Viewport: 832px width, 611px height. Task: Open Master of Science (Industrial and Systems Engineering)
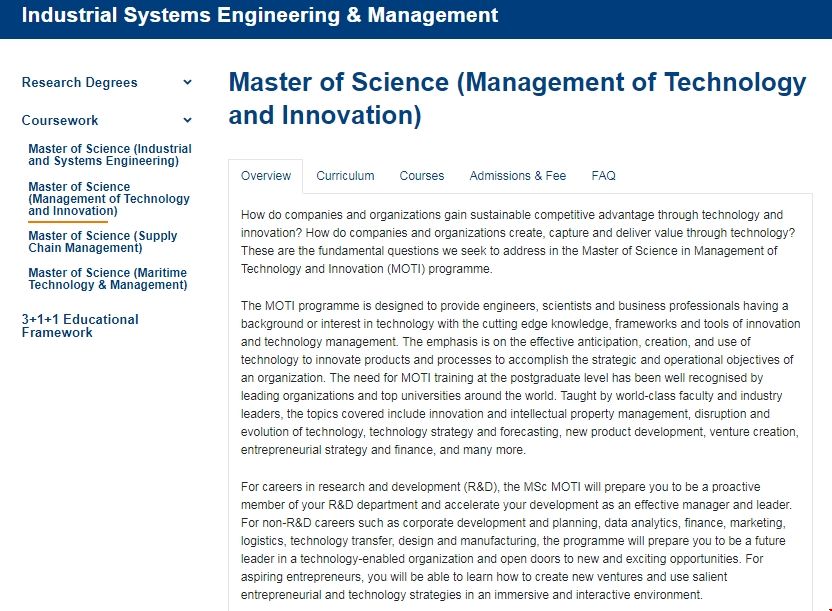(110, 155)
